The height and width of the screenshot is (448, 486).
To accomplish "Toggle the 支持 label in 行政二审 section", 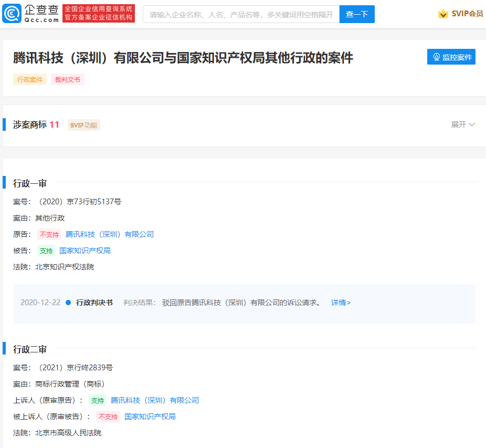I will click(98, 400).
